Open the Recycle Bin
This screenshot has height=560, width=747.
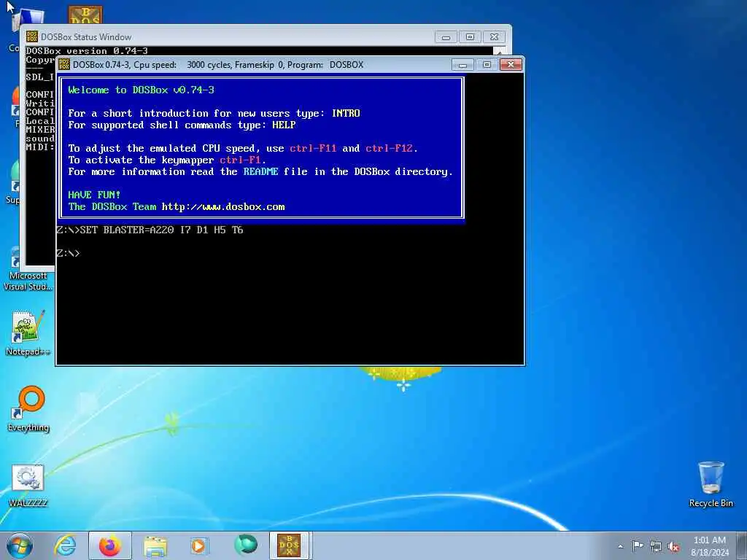tap(711, 484)
